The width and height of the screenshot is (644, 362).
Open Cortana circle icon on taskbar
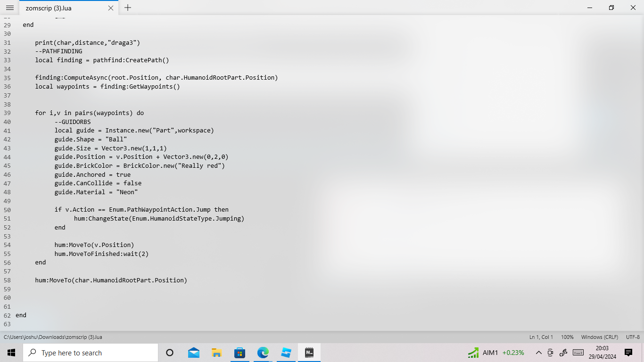pyautogui.click(x=170, y=353)
